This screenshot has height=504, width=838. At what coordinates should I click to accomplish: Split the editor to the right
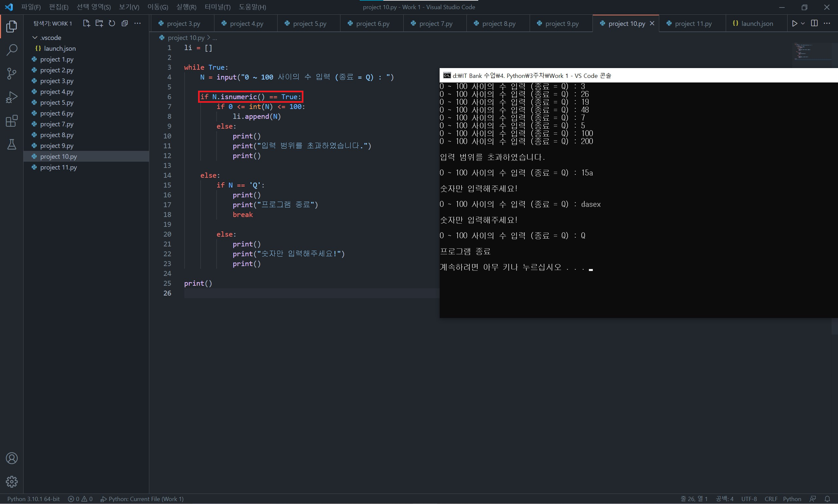point(814,23)
